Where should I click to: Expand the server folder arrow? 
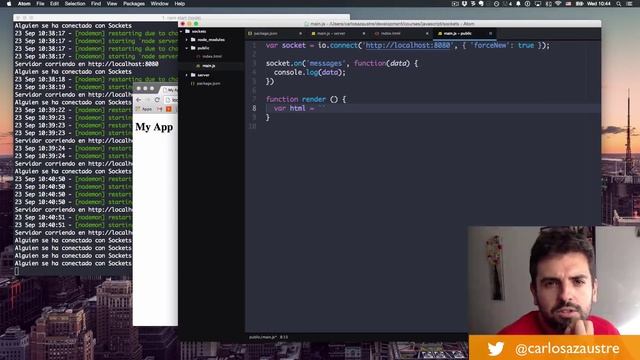point(187,75)
